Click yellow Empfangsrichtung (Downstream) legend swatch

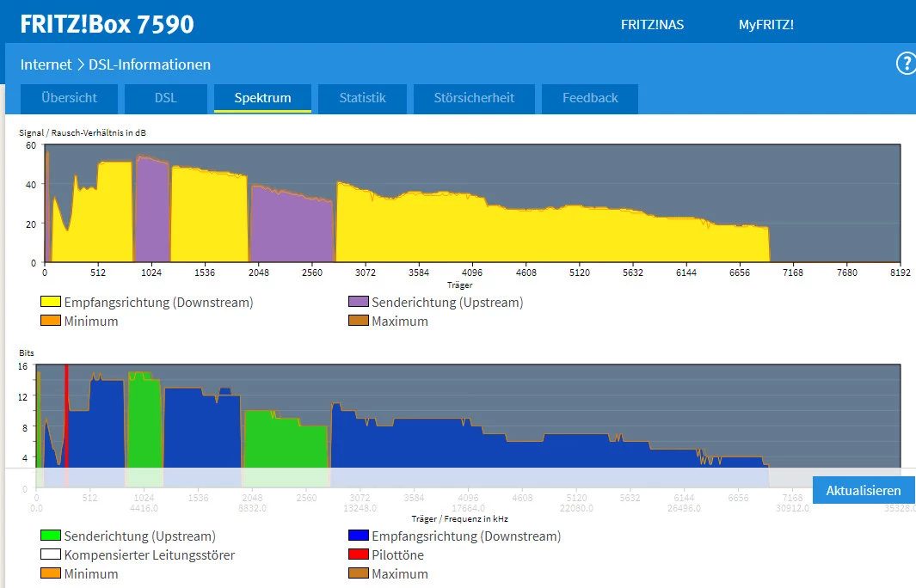tap(50, 303)
